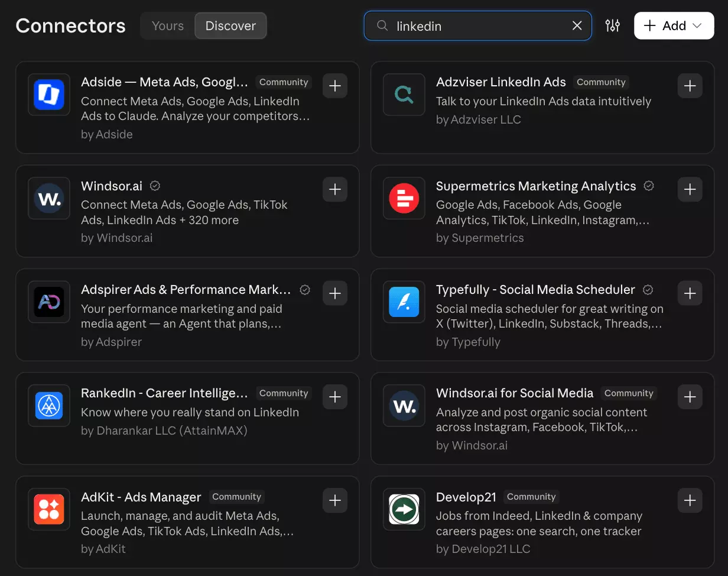Click Community tag on AdKit card
The width and height of the screenshot is (728, 576).
pos(236,497)
